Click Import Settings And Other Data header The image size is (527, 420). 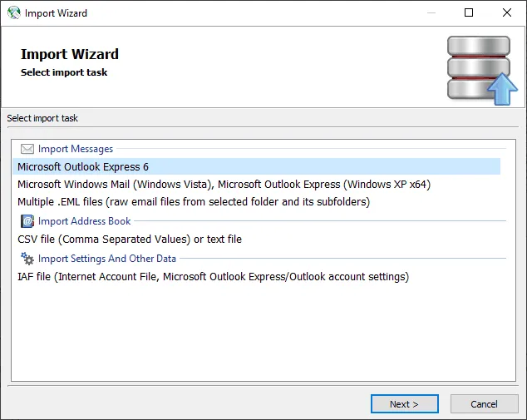106,259
